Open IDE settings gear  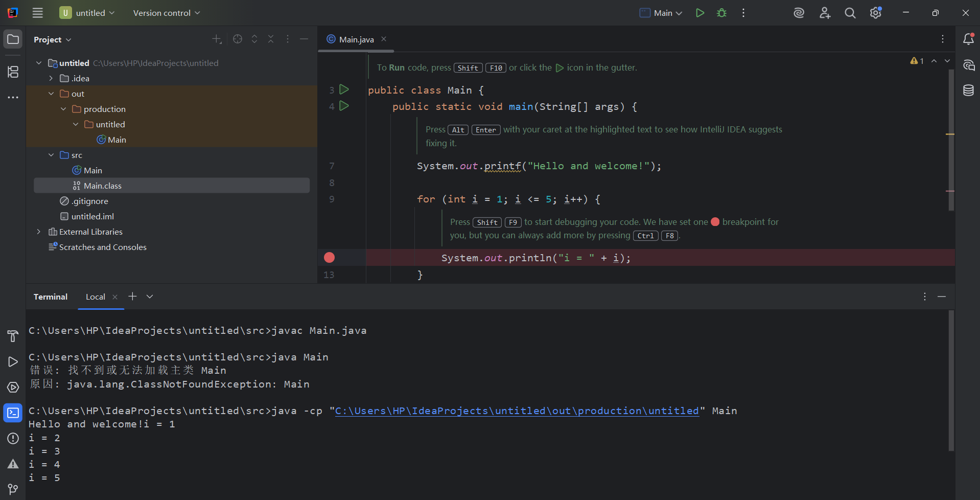[876, 13]
